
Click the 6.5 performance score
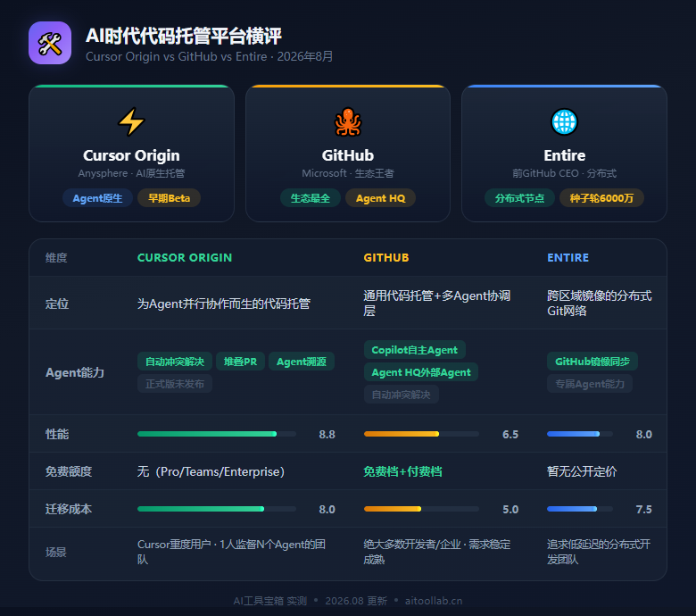pos(510,435)
